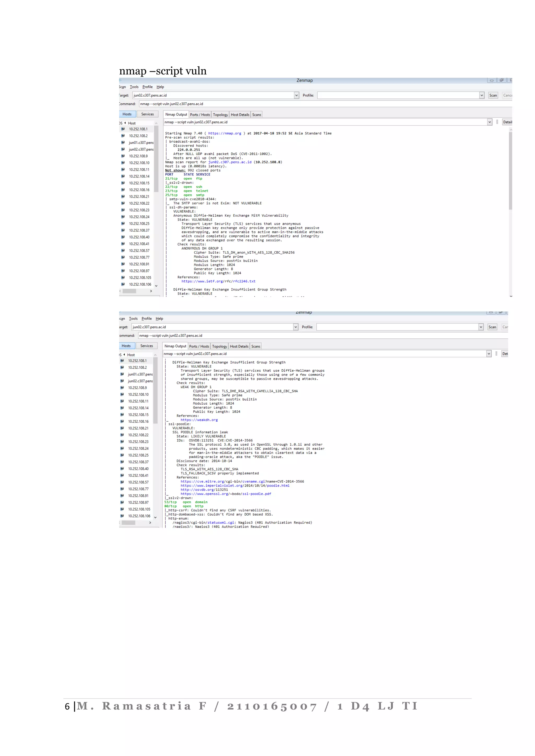
Task: Click host icon beside 10.252.108.97 in upper Zenmap
Action: tap(123, 271)
